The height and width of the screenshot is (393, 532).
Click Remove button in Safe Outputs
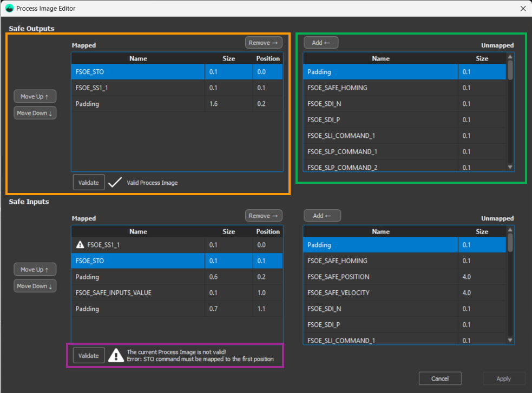point(264,43)
